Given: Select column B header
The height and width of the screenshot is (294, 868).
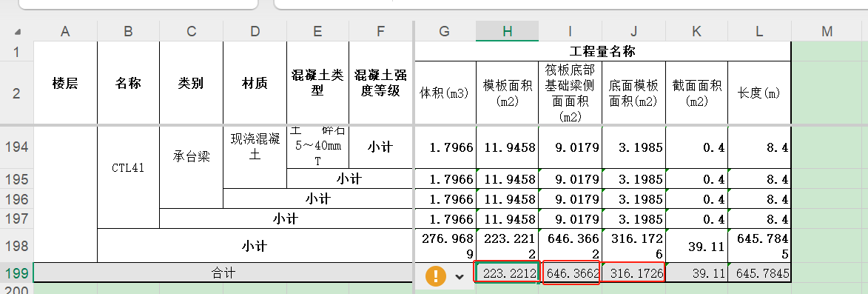Looking at the screenshot, I should [129, 32].
